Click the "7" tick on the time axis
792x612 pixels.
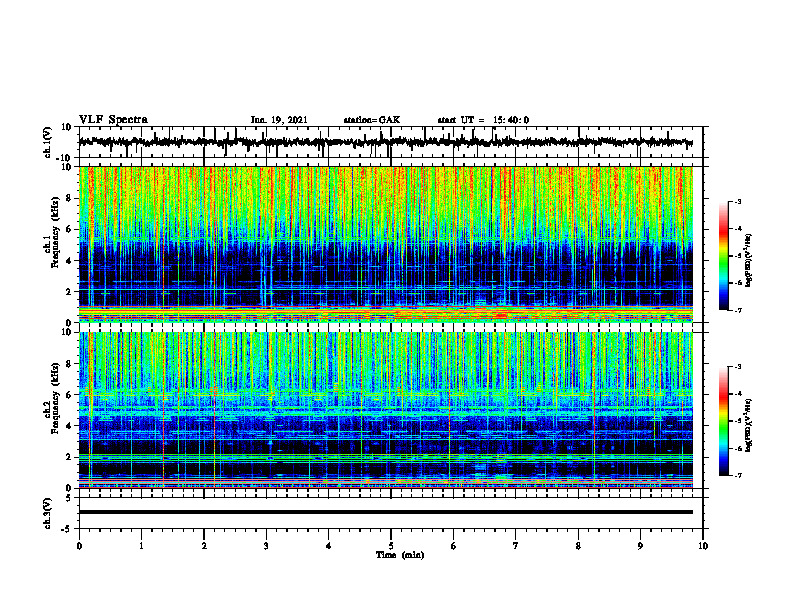click(x=516, y=546)
